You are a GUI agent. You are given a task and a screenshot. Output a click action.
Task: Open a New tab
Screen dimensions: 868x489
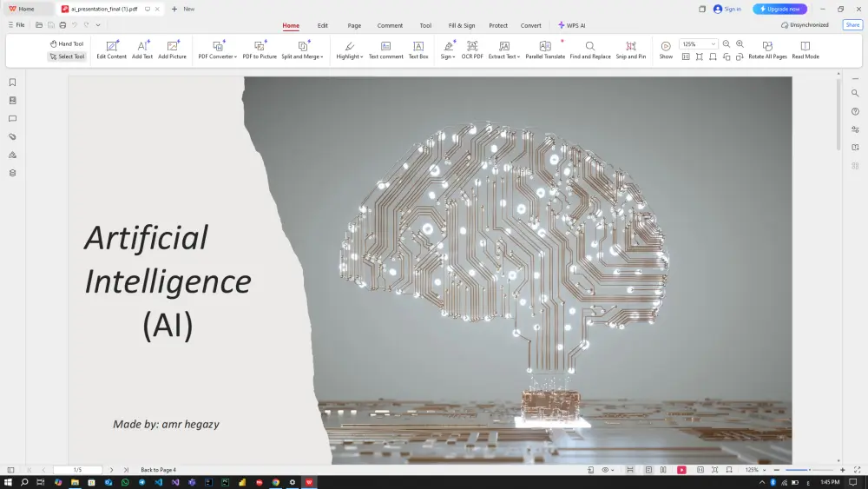click(x=182, y=9)
